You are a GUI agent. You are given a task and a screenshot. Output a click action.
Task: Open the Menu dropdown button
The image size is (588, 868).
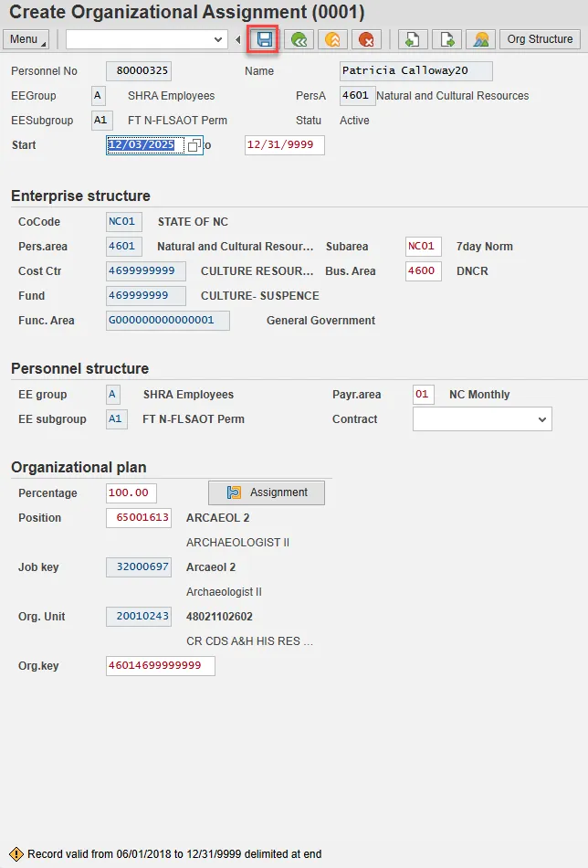pos(26,39)
